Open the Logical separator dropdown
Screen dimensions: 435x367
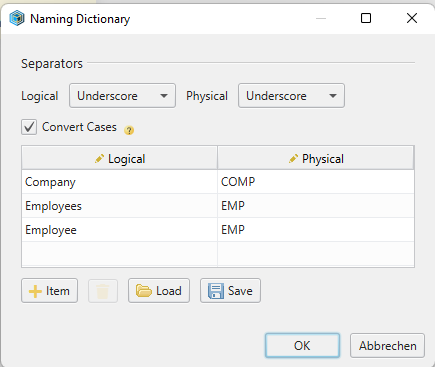click(x=122, y=96)
